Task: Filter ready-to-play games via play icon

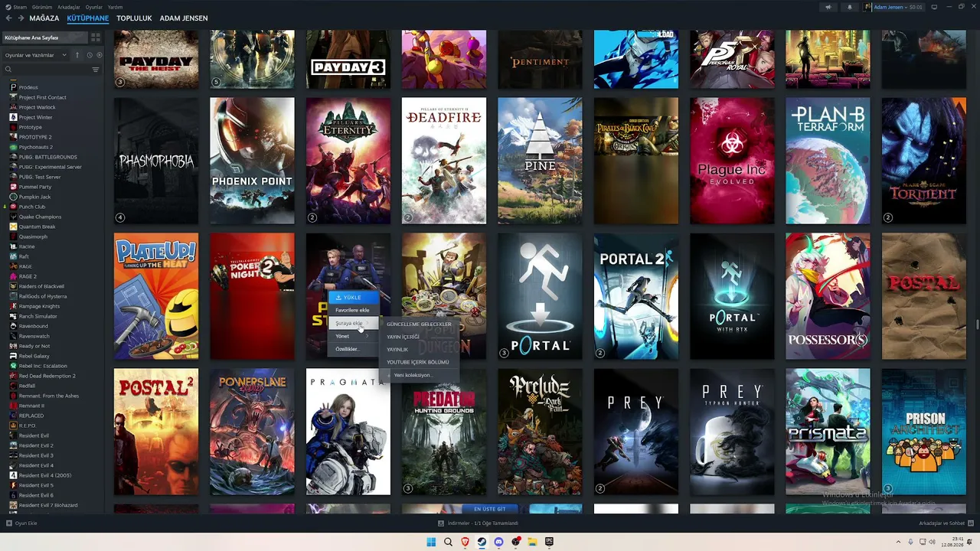Action: coord(99,55)
